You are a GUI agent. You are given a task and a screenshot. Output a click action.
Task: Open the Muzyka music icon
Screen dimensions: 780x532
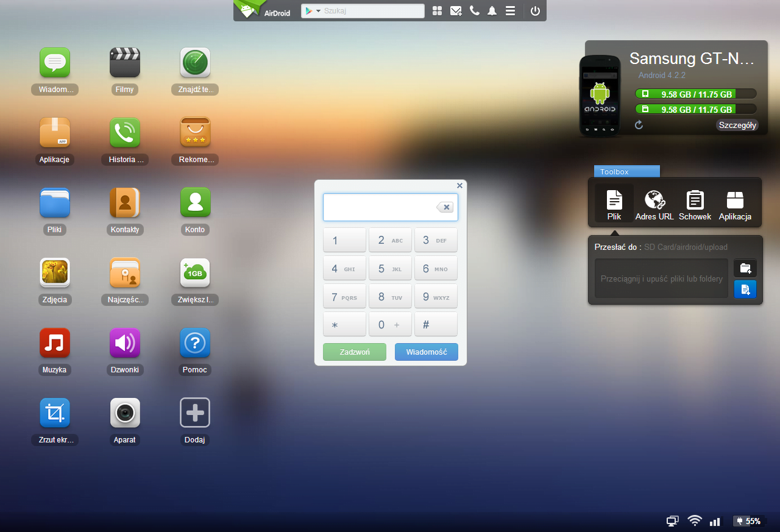[x=55, y=343]
